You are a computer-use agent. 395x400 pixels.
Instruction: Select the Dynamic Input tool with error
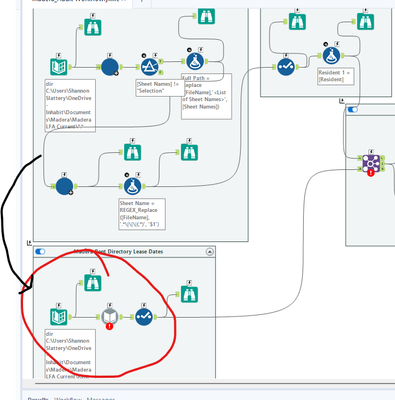point(110,317)
